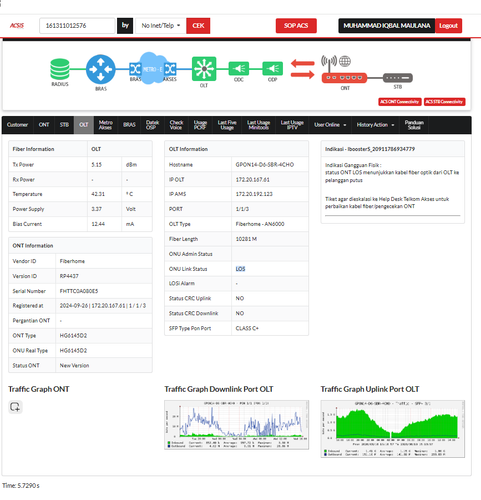Select the Metro-E cloud icon

(152, 69)
